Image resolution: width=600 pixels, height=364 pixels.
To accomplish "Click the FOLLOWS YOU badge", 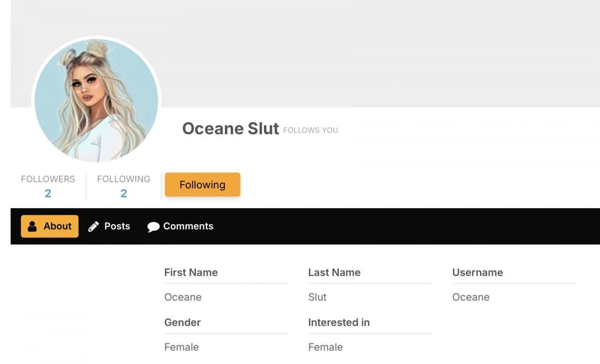I will (x=311, y=130).
